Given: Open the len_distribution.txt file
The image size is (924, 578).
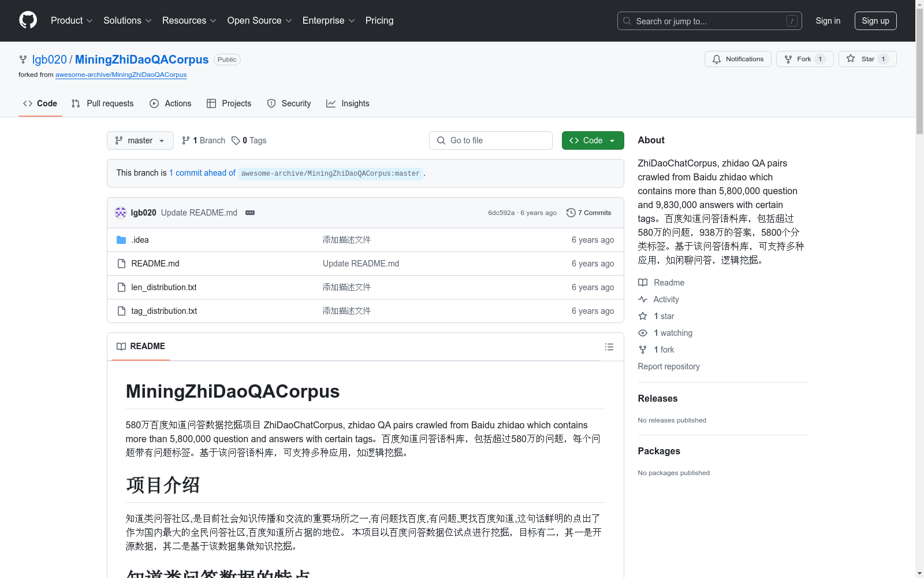Looking at the screenshot, I should pyautogui.click(x=164, y=287).
